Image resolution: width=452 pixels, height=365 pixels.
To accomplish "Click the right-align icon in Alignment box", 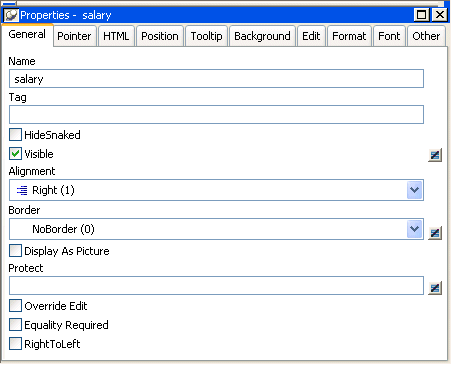I will tap(22, 190).
